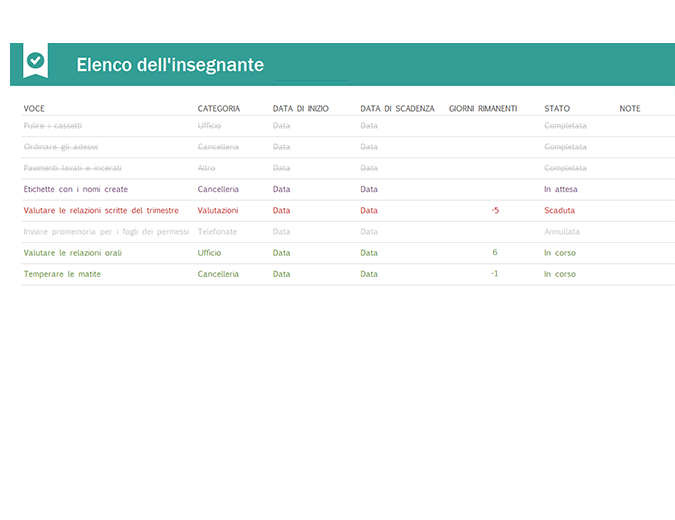Click the GIORNI RIMANENTI column header

(483, 108)
